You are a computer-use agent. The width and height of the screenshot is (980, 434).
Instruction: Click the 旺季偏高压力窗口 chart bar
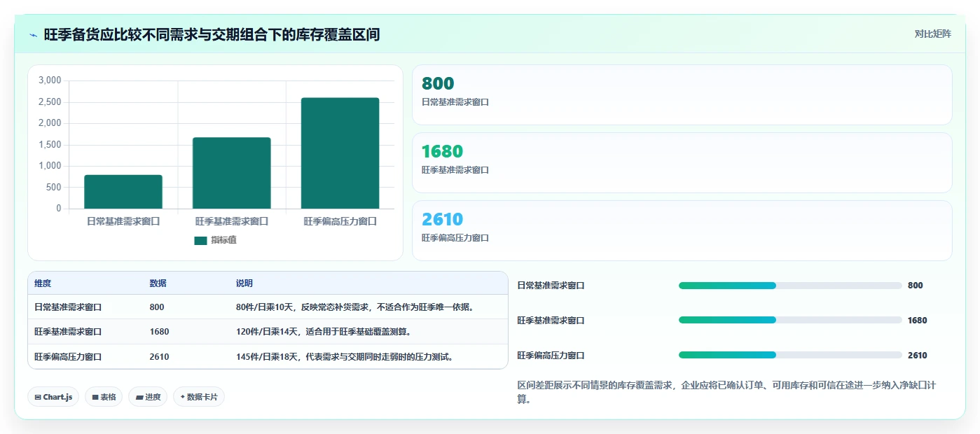340,153
